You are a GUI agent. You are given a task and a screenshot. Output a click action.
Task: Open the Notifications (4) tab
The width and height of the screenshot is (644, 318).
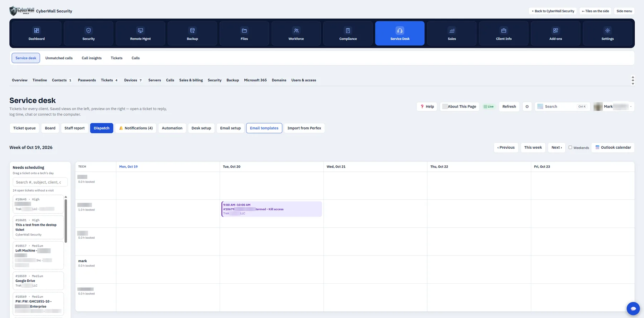pyautogui.click(x=136, y=128)
